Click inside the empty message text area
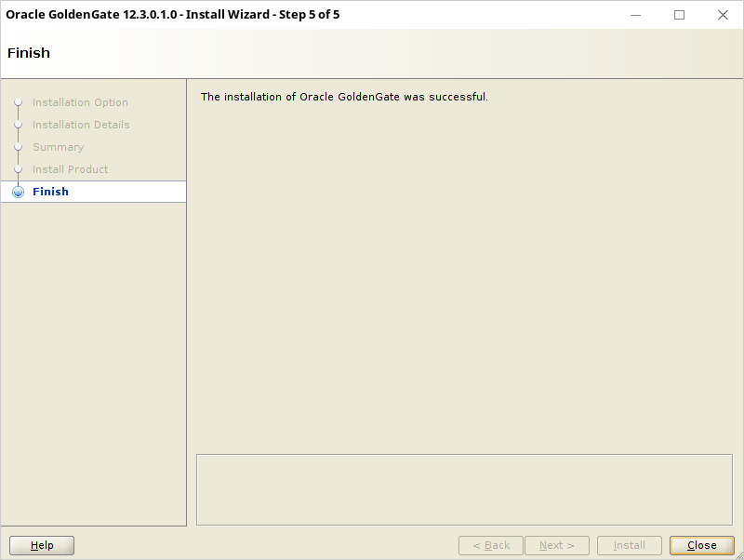Screen dimensions: 744x560 tap(464, 489)
